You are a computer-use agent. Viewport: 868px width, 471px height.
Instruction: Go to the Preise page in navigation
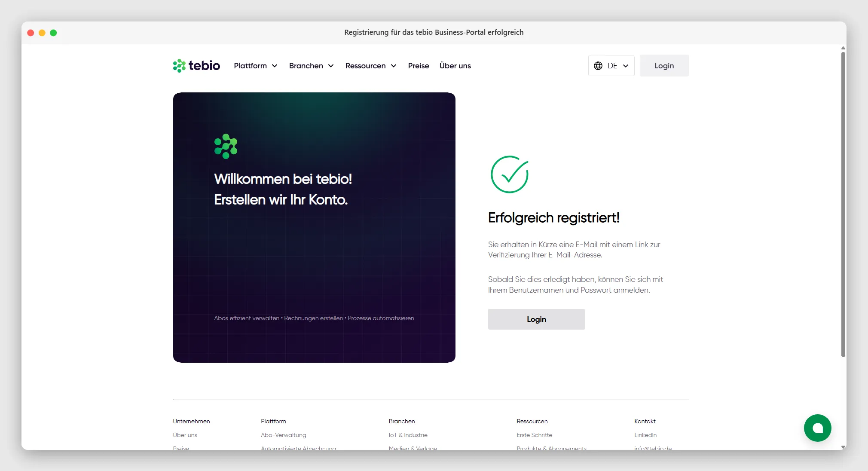(419, 66)
